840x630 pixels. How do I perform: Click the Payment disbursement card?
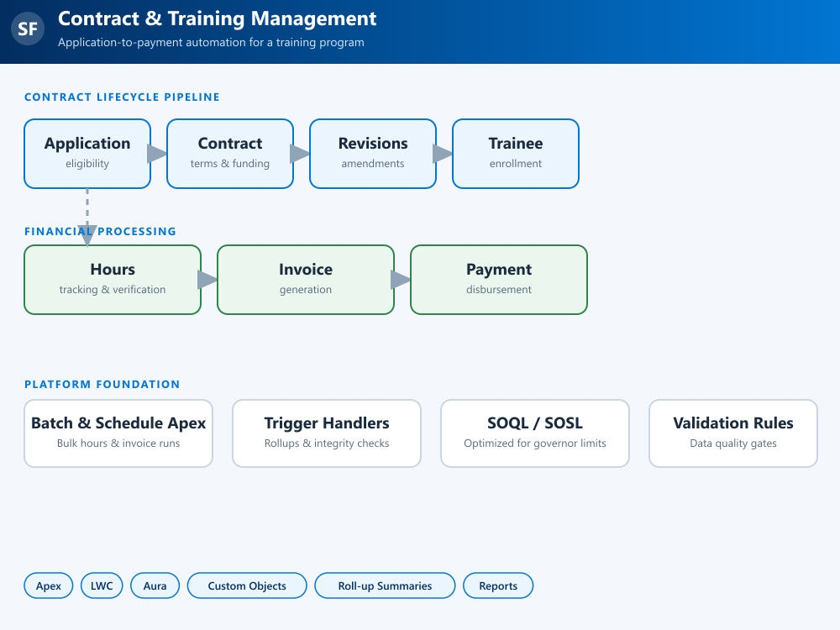pyautogui.click(x=499, y=280)
